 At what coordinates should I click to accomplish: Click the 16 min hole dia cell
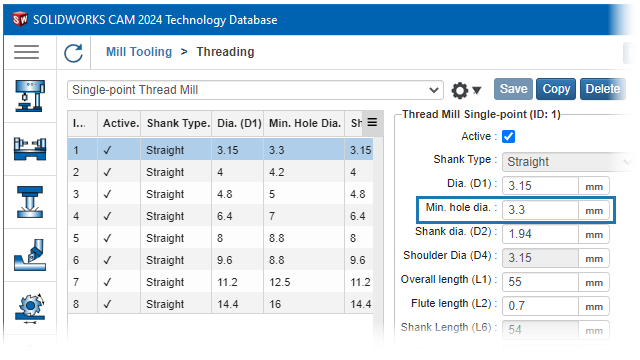[304, 304]
